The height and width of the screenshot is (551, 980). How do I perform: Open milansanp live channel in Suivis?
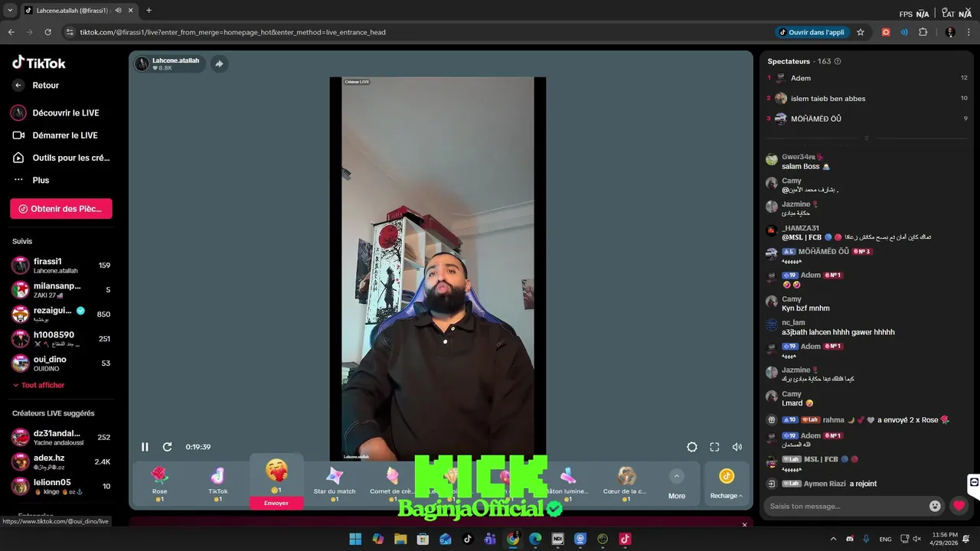coord(60,290)
